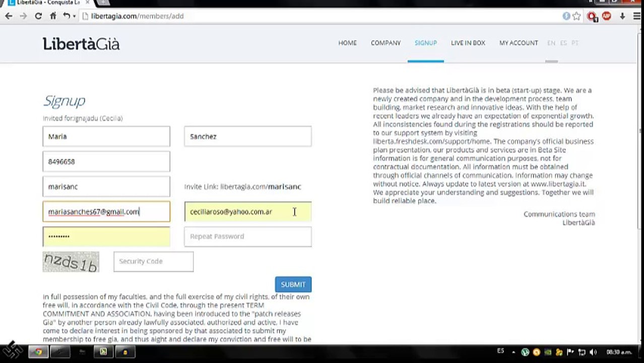Click the undo arrow toolbar icon
This screenshot has height=363, width=644.
66,16
